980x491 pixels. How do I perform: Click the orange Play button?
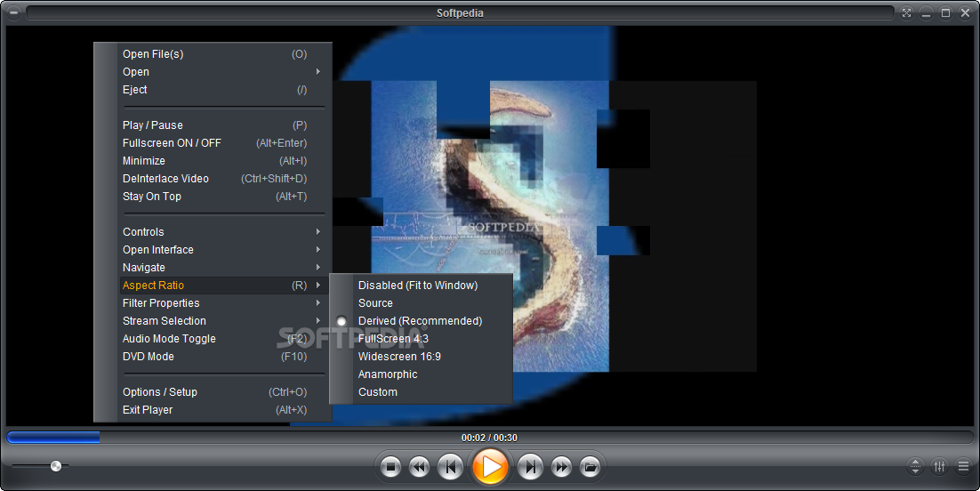pos(490,467)
